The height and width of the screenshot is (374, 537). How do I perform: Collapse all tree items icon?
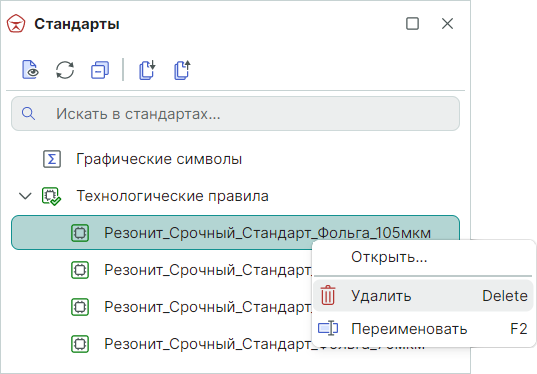(x=100, y=70)
